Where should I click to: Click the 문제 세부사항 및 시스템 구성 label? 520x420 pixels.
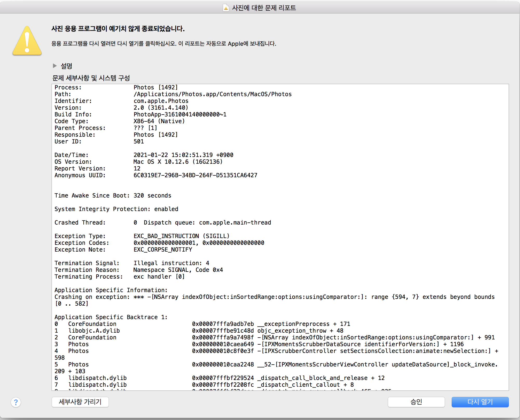coord(91,78)
